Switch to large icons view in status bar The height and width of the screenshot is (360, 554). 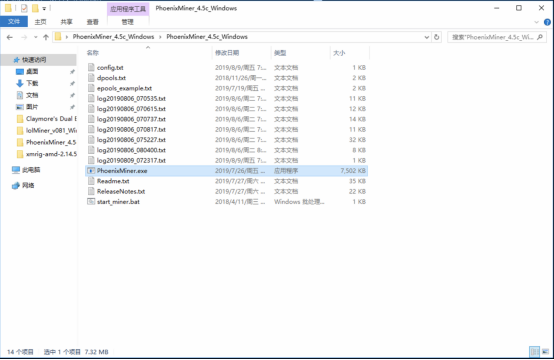pyautogui.click(x=545, y=352)
